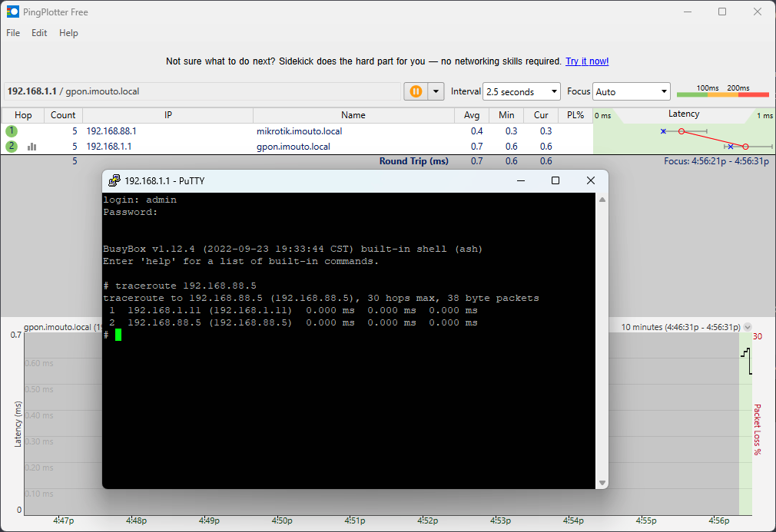Click the 4:52p time axis marker
This screenshot has width=776, height=532.
[428, 520]
